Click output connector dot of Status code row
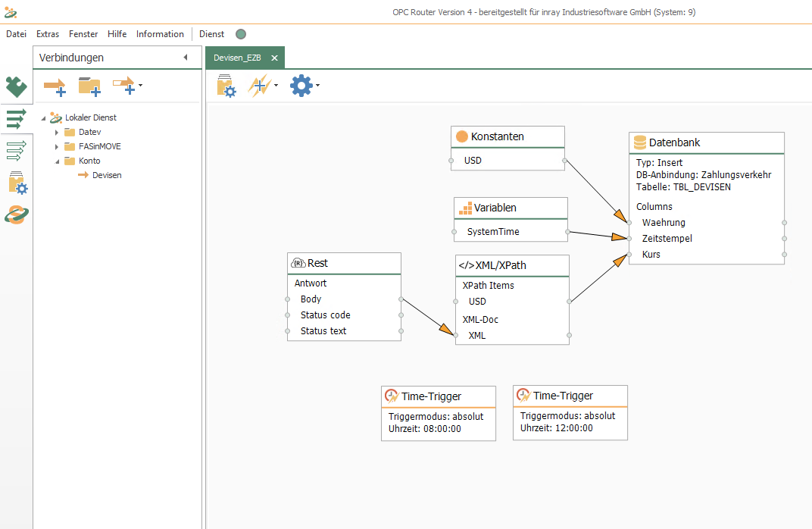 [x=401, y=315]
